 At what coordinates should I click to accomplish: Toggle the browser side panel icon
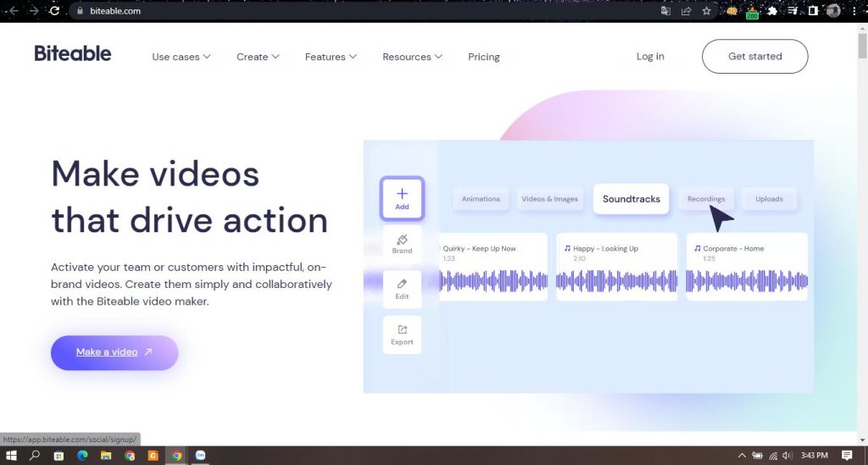813,11
